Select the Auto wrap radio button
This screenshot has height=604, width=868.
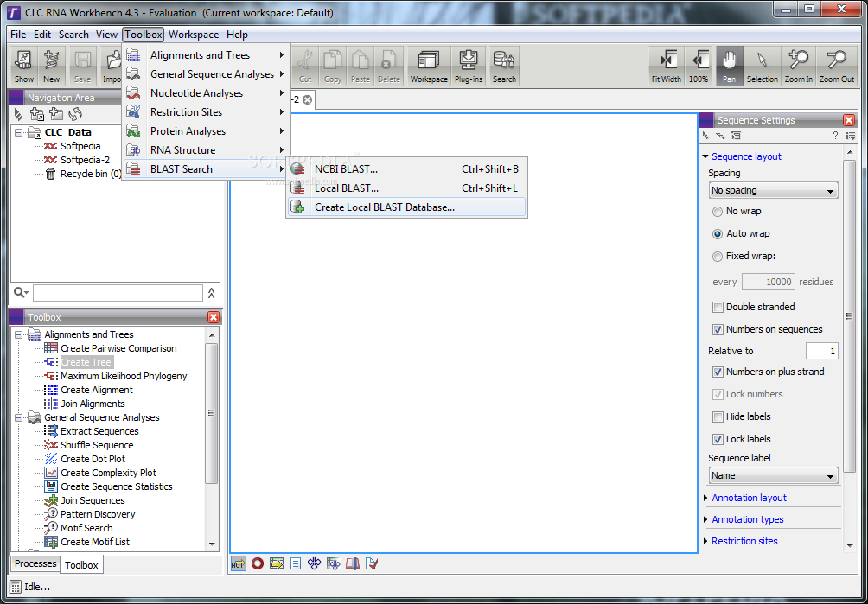point(718,234)
